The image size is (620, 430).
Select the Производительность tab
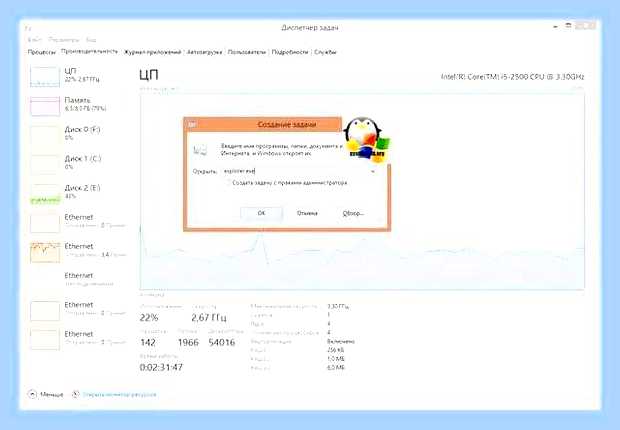pyautogui.click(x=89, y=51)
